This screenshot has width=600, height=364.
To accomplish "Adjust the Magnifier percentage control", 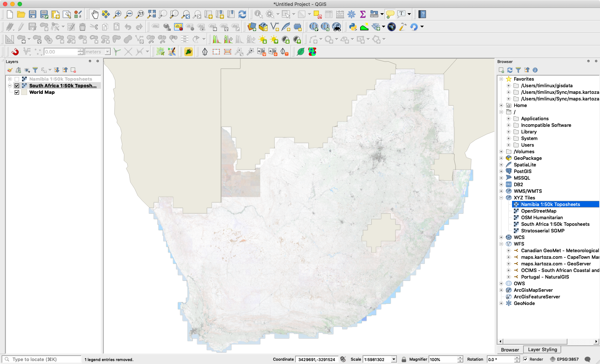I will [x=446, y=359].
